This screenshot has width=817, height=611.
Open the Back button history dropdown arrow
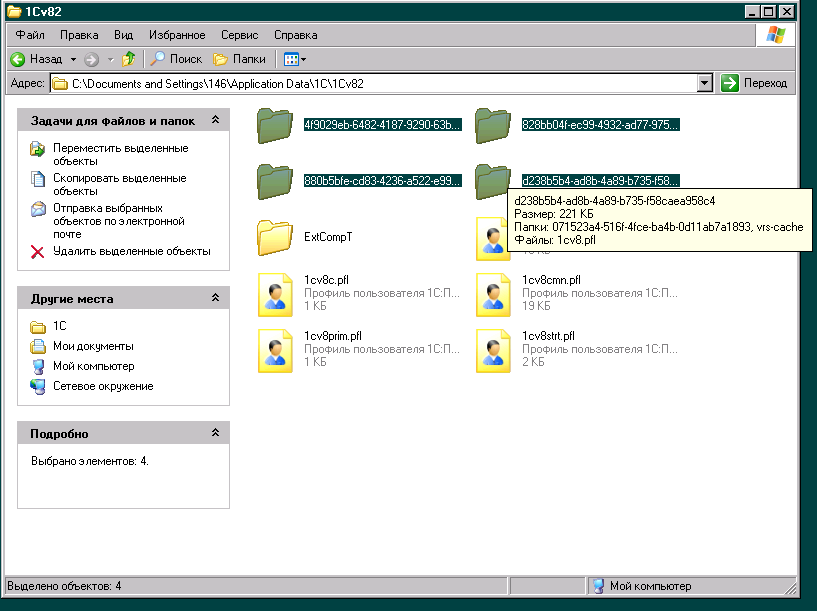73,59
